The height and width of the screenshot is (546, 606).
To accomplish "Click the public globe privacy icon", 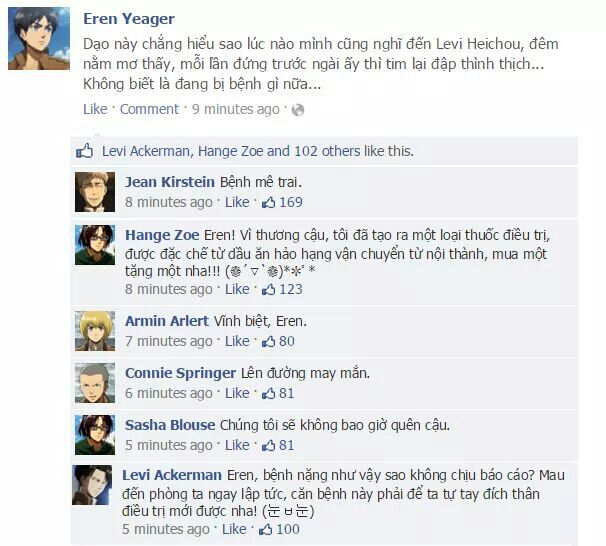I will click(x=298, y=110).
